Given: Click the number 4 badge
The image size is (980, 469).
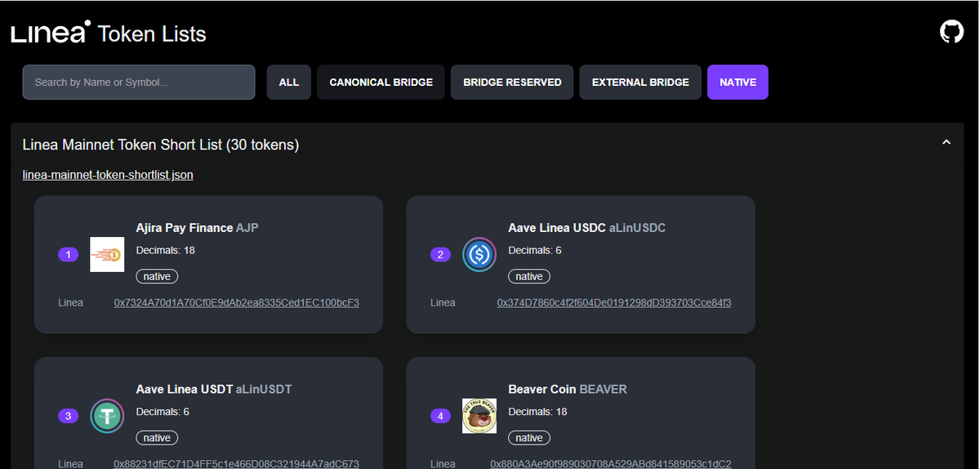Looking at the screenshot, I should tap(440, 417).
